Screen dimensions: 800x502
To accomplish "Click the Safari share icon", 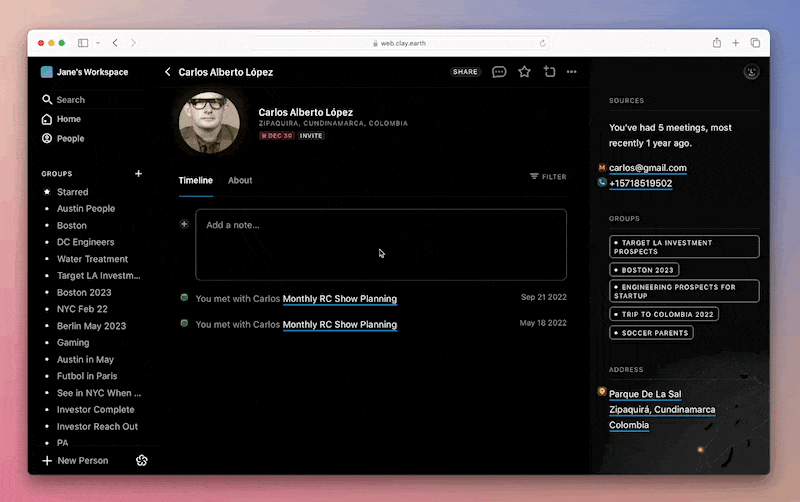I will tap(717, 43).
